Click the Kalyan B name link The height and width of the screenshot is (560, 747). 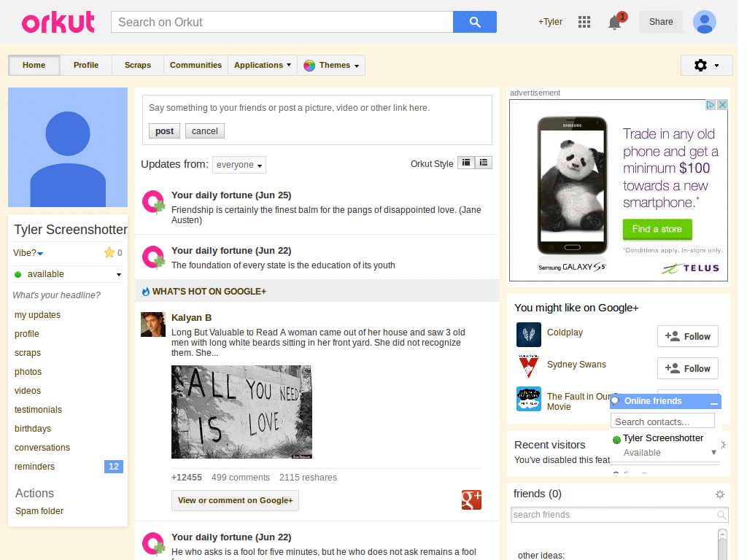tap(192, 318)
